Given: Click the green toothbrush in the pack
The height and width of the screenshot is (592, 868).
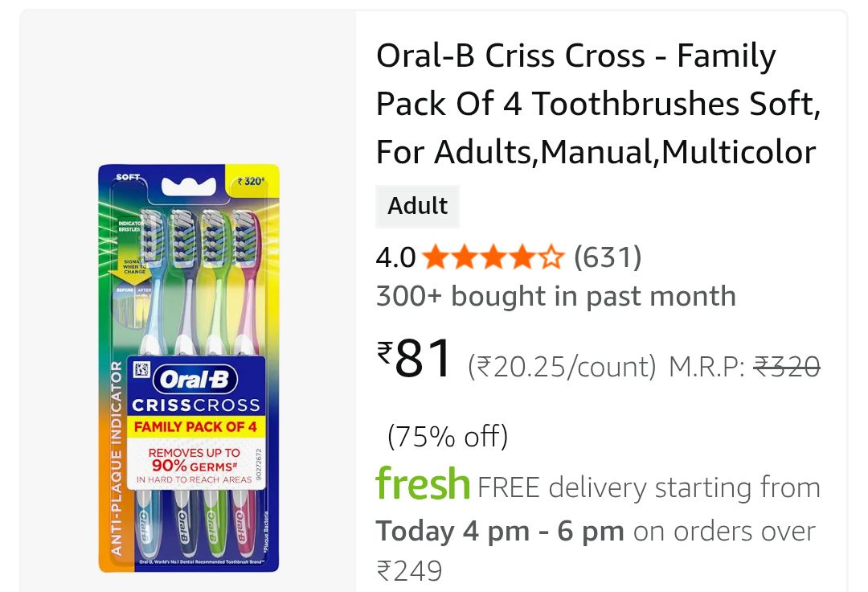Looking at the screenshot, I should 214,273.
